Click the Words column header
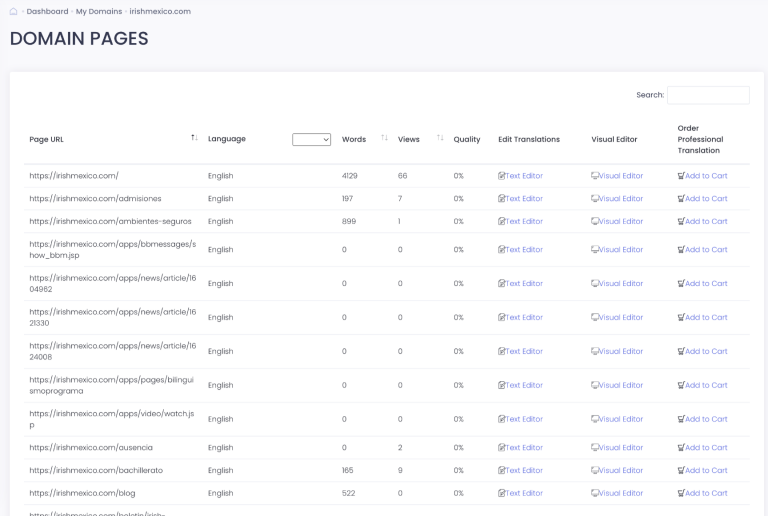 tap(354, 140)
